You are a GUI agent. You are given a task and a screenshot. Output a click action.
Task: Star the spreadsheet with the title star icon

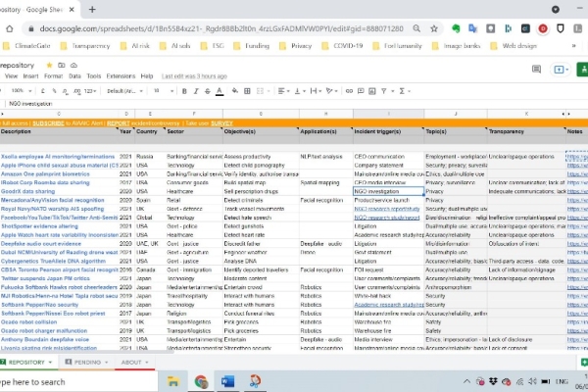(x=51, y=65)
